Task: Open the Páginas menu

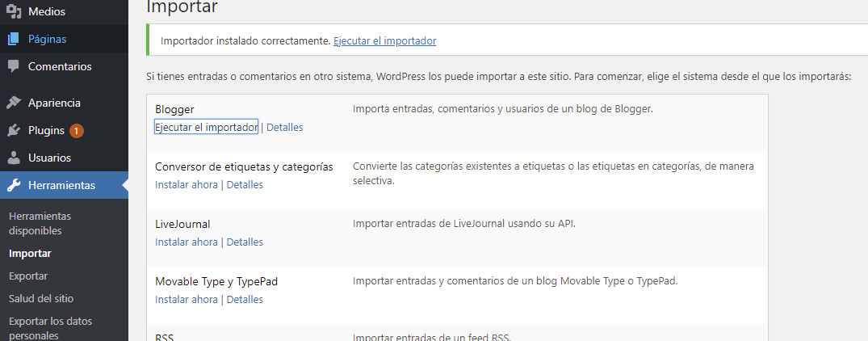Action: click(x=65, y=40)
